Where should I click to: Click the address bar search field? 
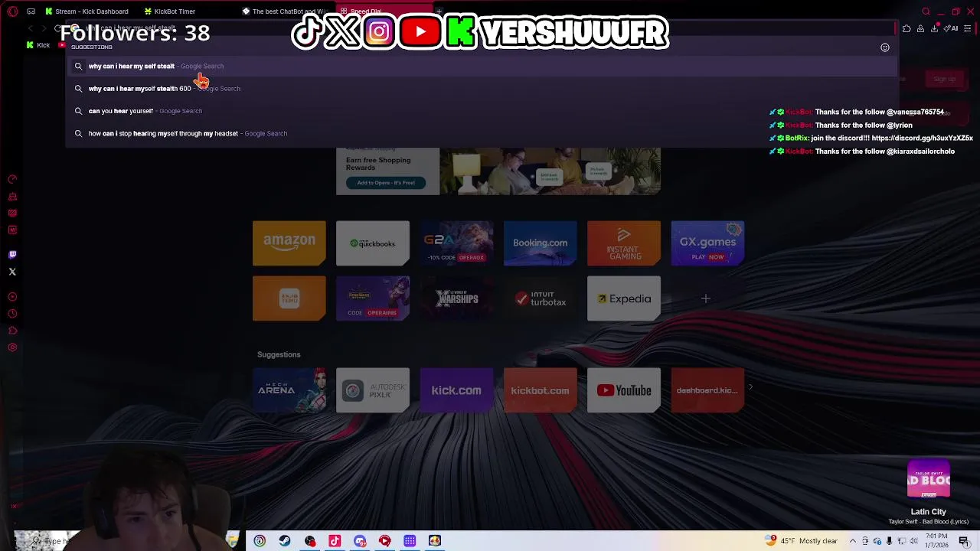coord(481,29)
